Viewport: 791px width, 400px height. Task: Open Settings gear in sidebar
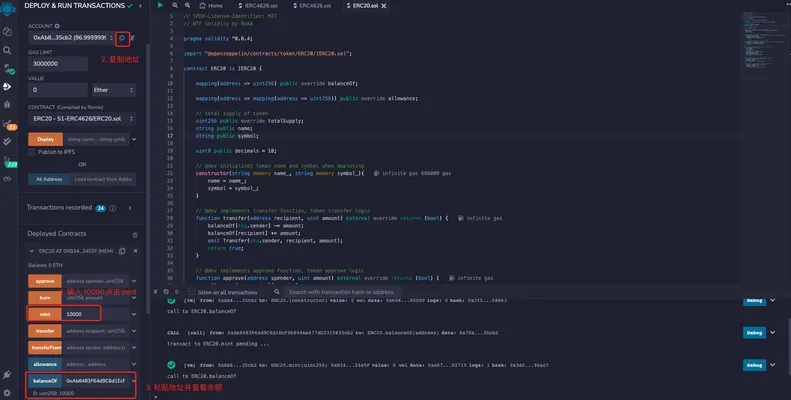coord(7,392)
